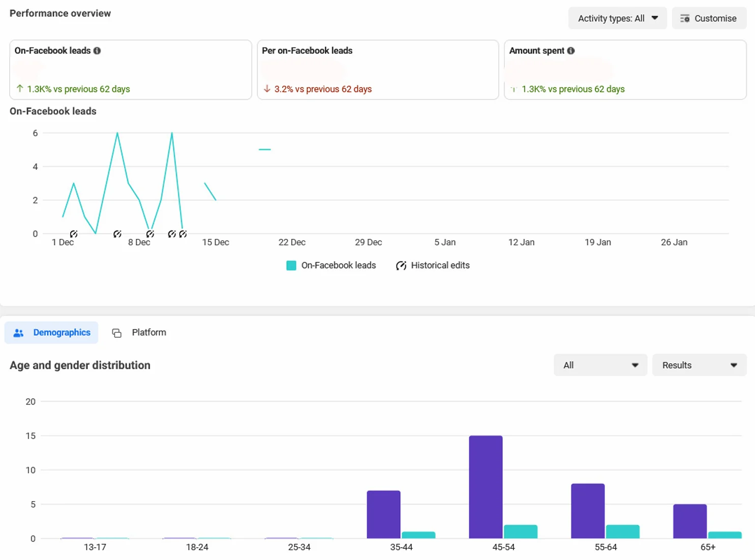The width and height of the screenshot is (755, 560).
Task: Select the Per on-Facebook leads card
Action: point(378,70)
